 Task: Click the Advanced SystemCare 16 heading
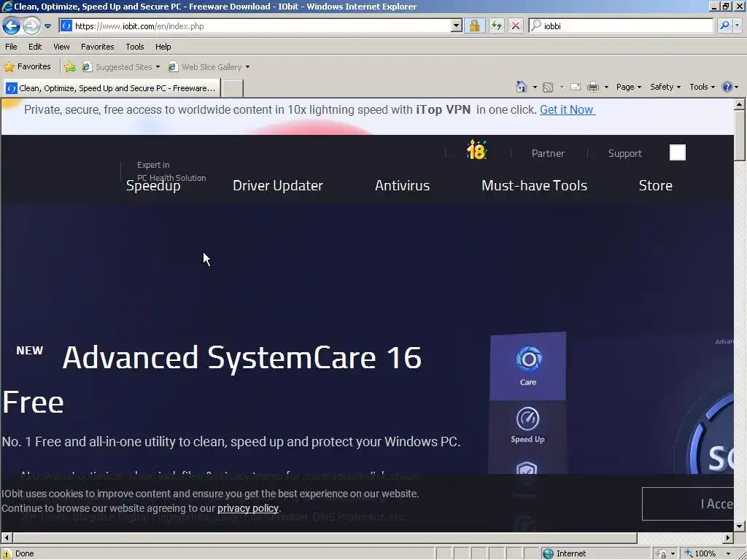(x=242, y=357)
